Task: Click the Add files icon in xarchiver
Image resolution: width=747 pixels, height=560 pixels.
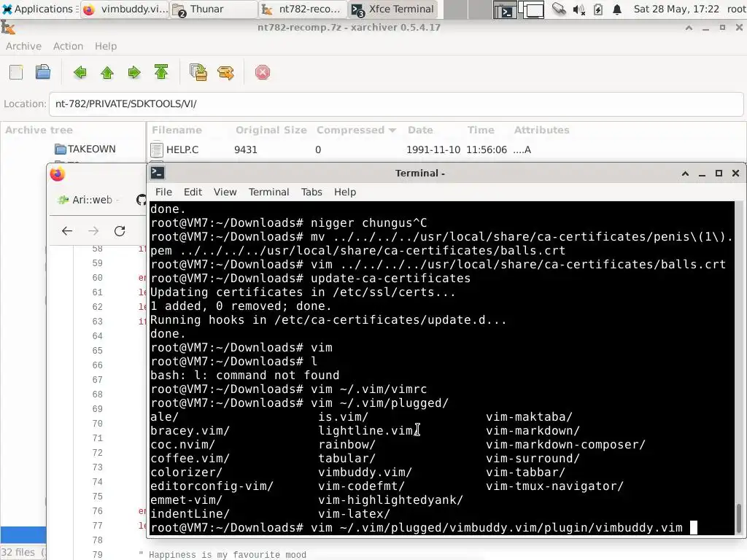Action: point(198,72)
